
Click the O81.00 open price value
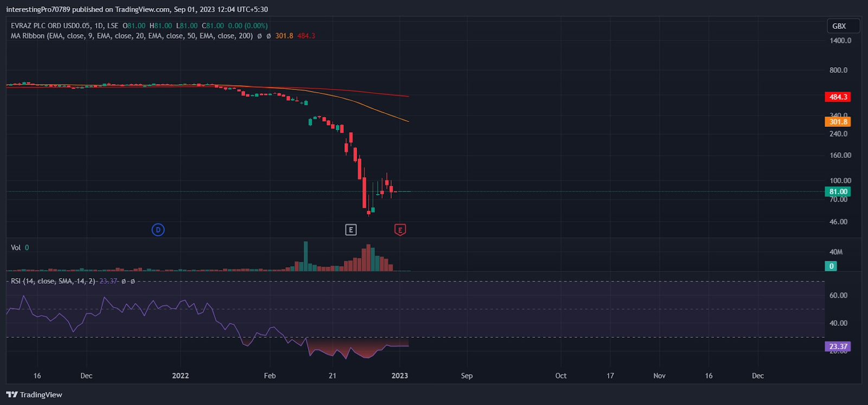[134, 25]
